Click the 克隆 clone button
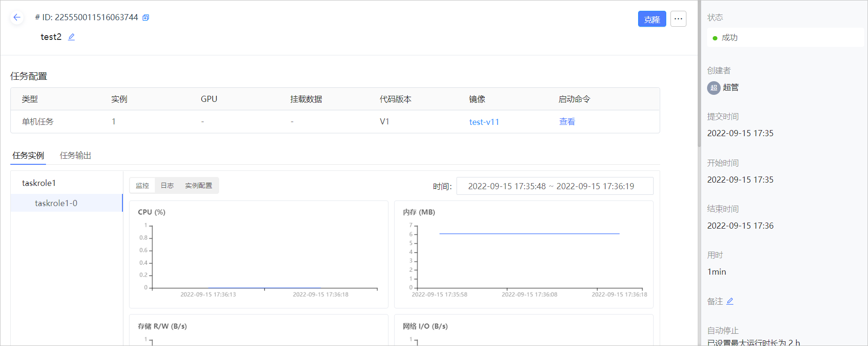868x346 pixels. point(652,19)
